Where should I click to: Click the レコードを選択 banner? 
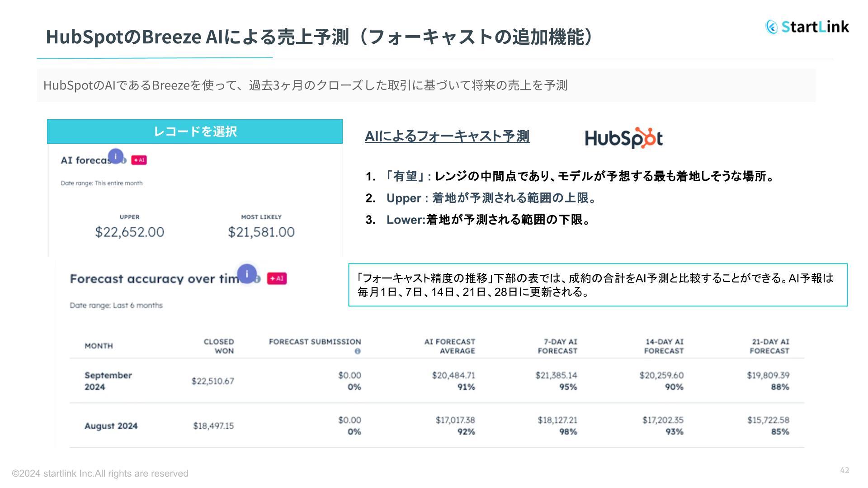195,131
